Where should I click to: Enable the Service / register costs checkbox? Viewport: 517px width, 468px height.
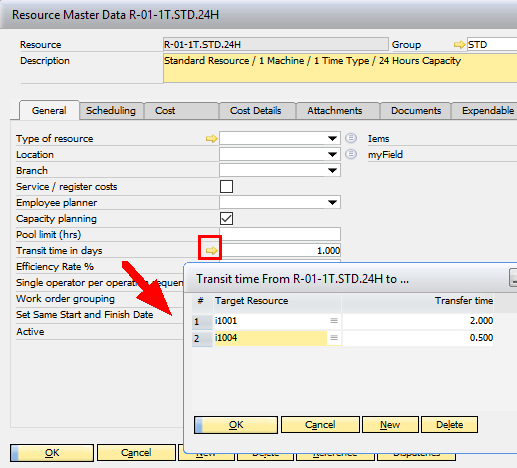(226, 186)
